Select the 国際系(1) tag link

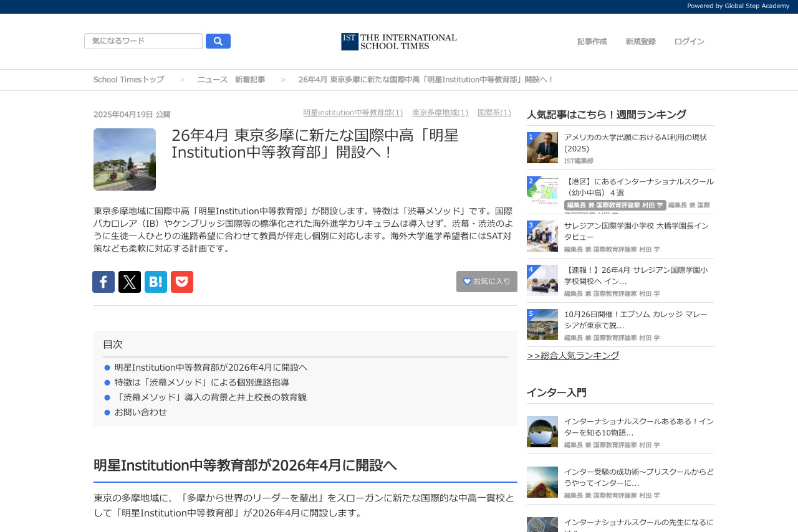tap(494, 113)
